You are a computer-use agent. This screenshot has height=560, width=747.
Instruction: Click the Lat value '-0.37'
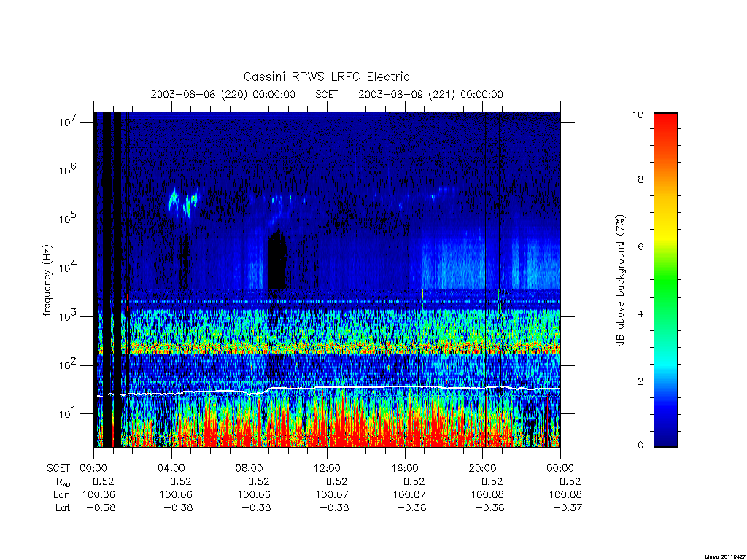coord(568,508)
